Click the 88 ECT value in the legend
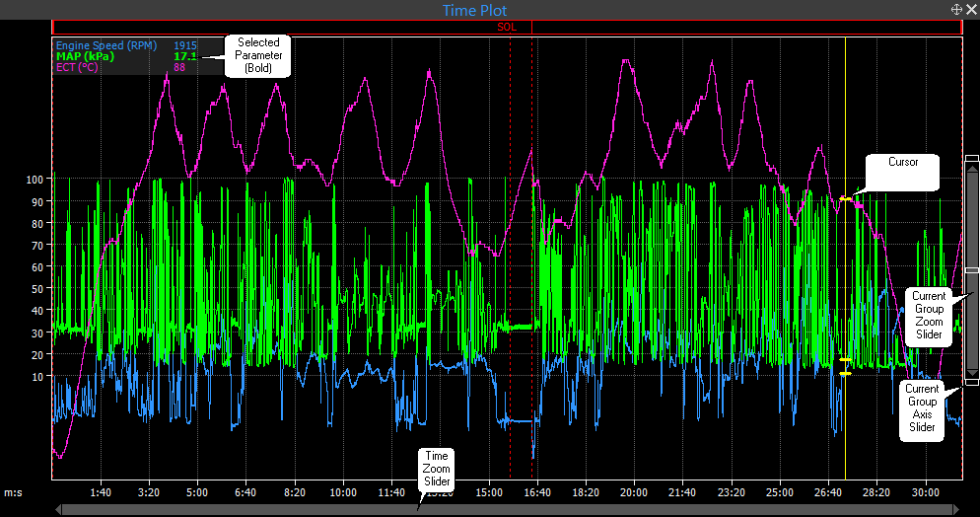980x517 pixels. coord(179,67)
